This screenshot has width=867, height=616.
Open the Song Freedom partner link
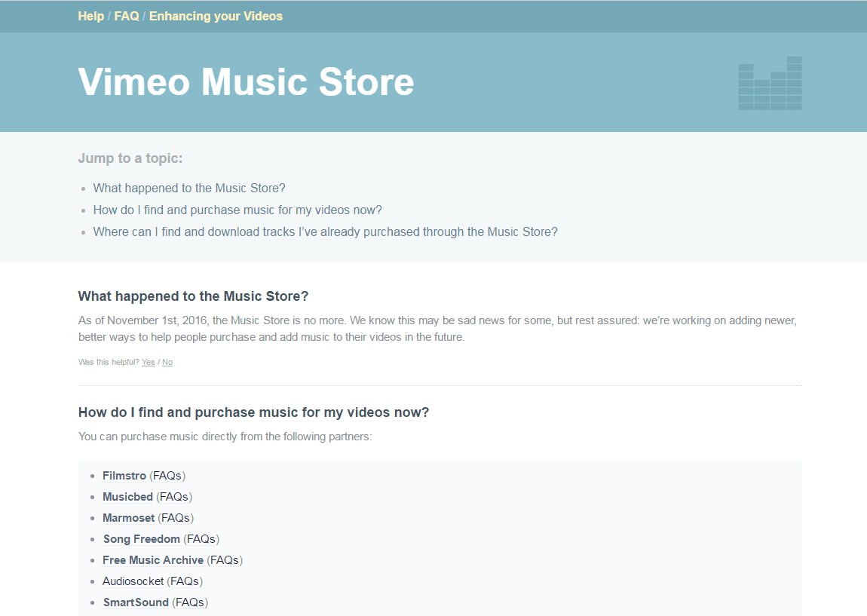[x=142, y=538]
